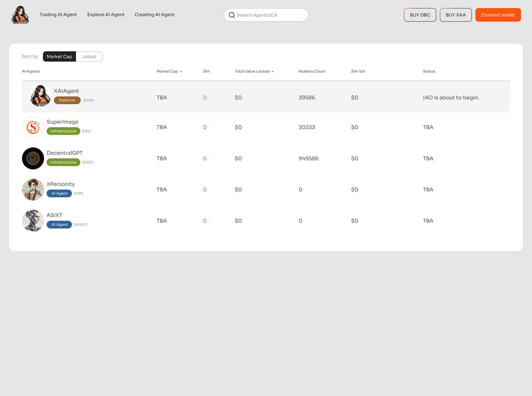
Task: Sort by Total Value Locked column header
Action: (254, 71)
